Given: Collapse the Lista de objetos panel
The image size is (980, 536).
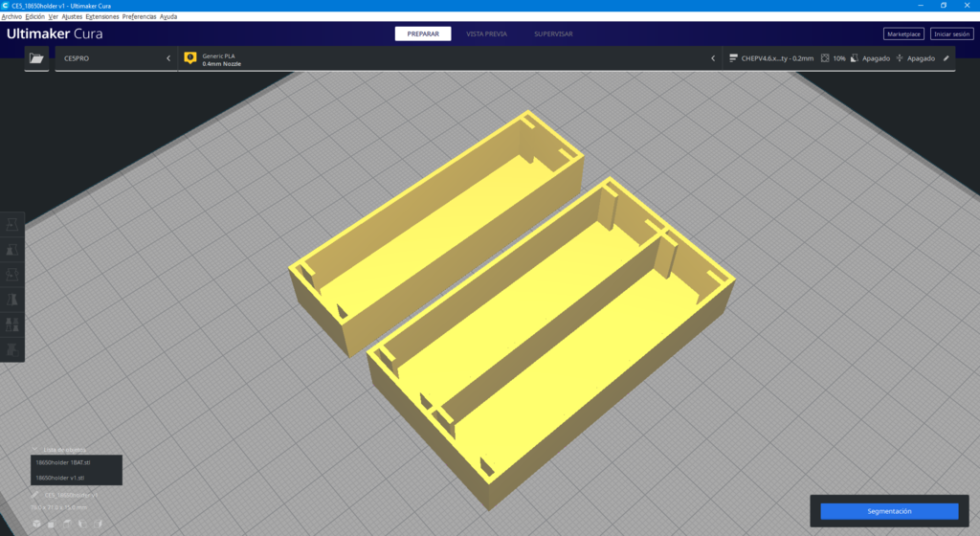Looking at the screenshot, I should point(35,450).
